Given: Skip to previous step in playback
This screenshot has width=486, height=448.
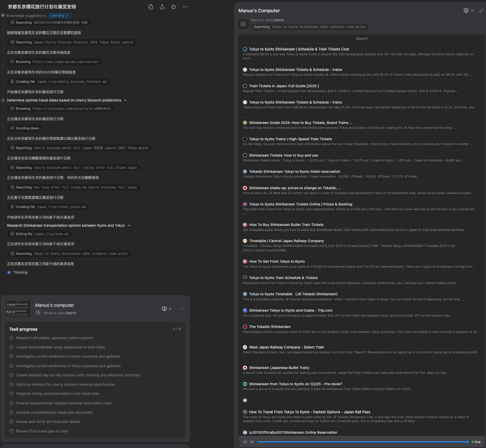Looking at the screenshot, I should (x=245, y=442).
